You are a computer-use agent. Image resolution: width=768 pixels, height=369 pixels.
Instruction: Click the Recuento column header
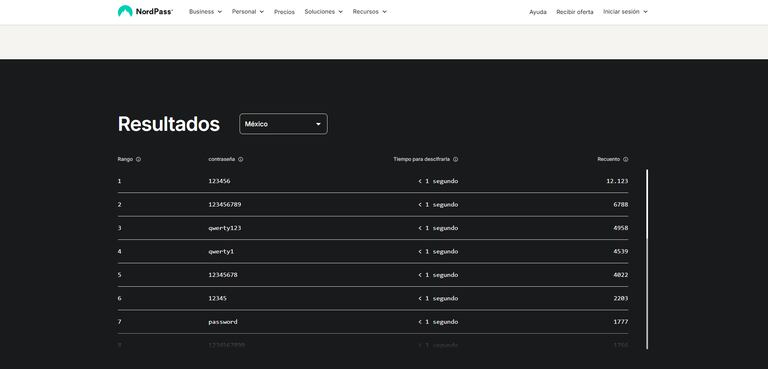(x=608, y=159)
